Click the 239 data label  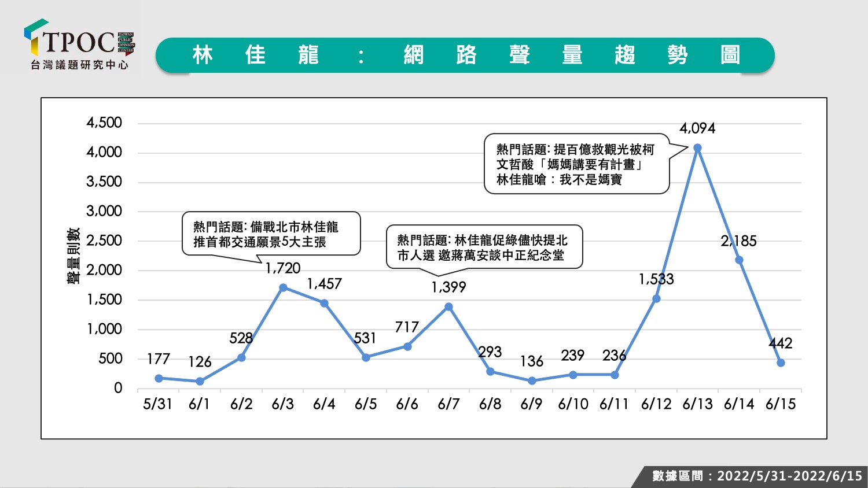(x=573, y=356)
